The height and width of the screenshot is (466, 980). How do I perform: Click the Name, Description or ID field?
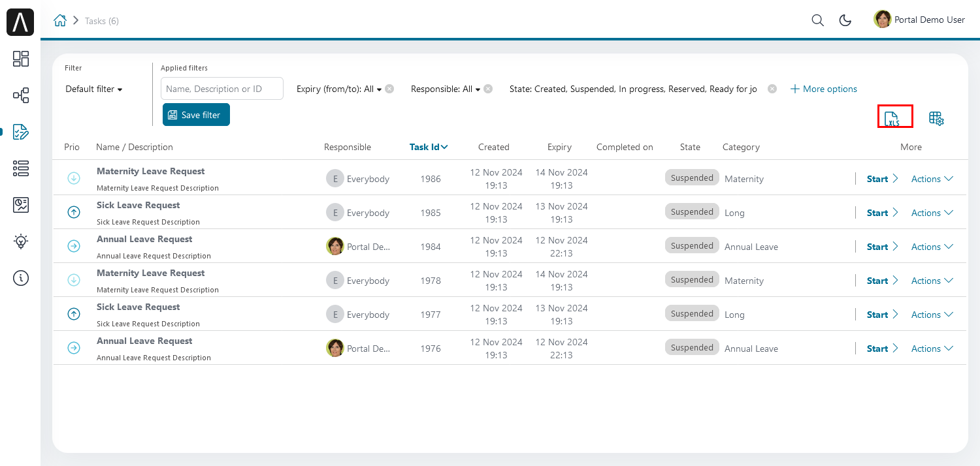(222, 89)
